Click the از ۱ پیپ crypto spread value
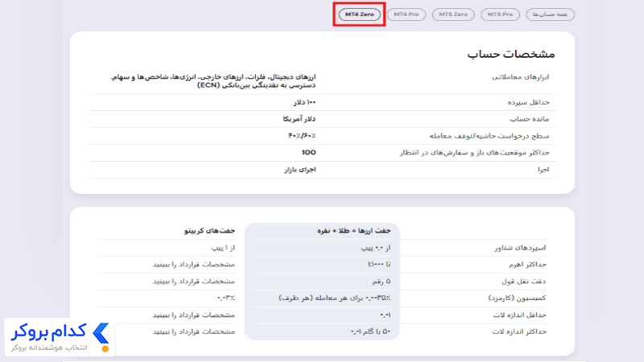Image resolution: width=644 pixels, height=362 pixels. coord(223,248)
